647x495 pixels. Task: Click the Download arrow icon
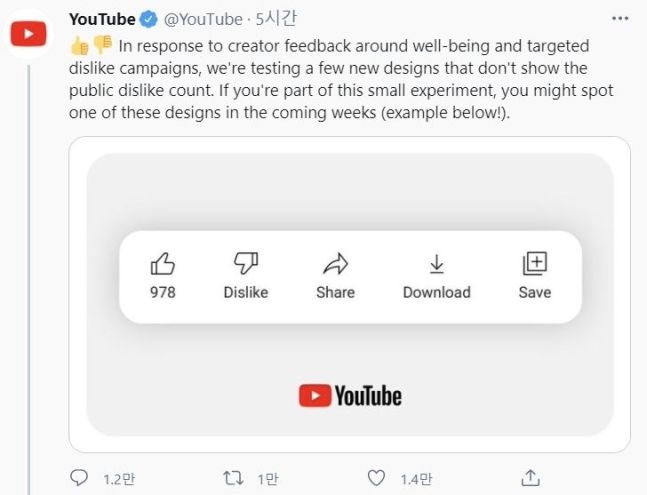click(x=436, y=264)
